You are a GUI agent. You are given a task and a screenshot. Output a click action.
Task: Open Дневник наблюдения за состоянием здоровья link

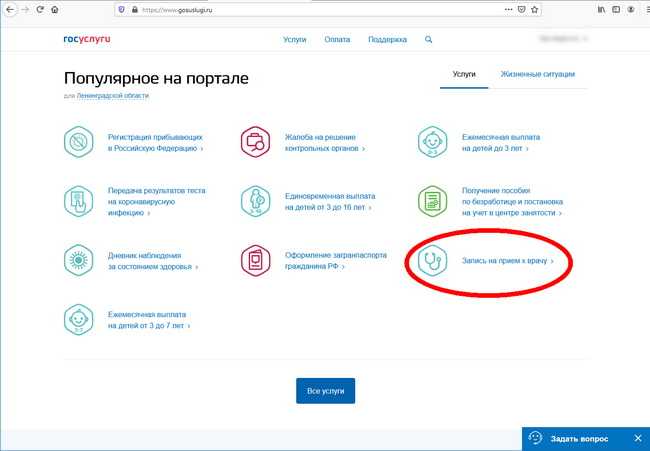coord(153,261)
